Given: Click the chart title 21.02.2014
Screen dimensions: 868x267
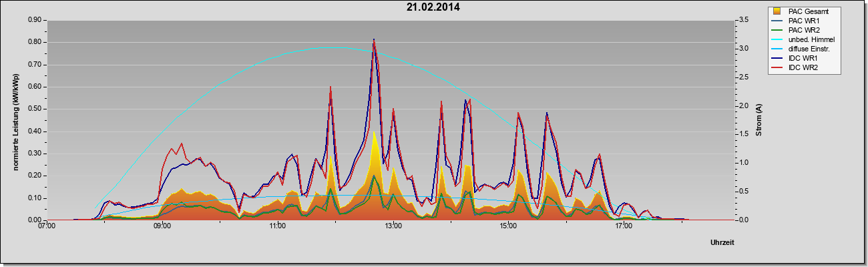Looking at the screenshot, I should tap(433, 8).
